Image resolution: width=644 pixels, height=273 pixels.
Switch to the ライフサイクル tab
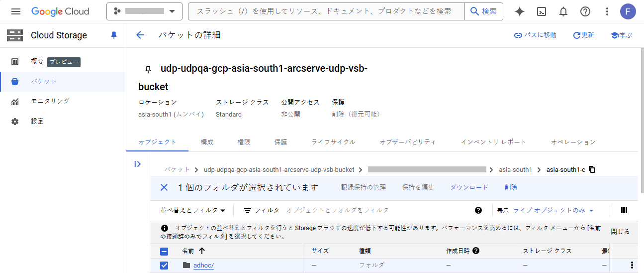333,142
